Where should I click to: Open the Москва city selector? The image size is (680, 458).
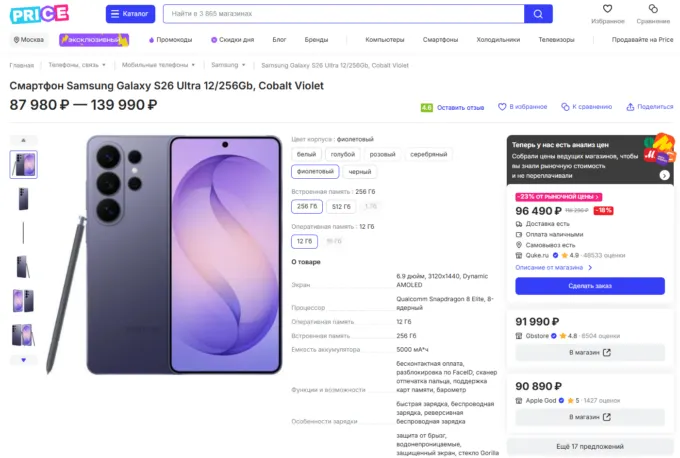(28, 40)
